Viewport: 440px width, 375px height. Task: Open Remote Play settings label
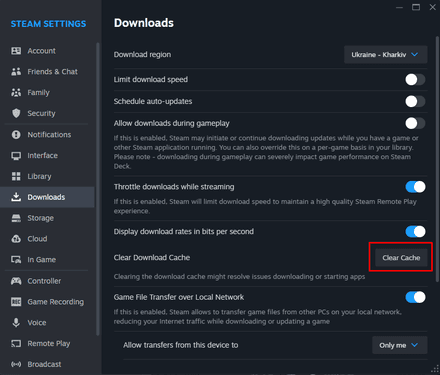[x=49, y=343]
